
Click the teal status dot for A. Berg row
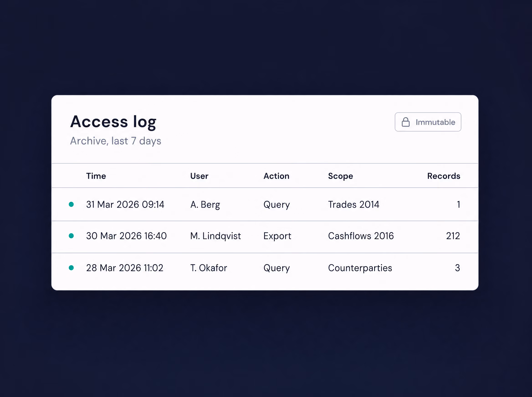[x=71, y=204]
